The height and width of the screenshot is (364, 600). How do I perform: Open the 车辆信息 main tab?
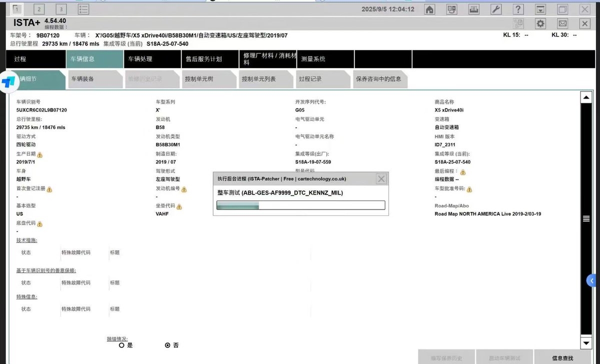coord(94,59)
